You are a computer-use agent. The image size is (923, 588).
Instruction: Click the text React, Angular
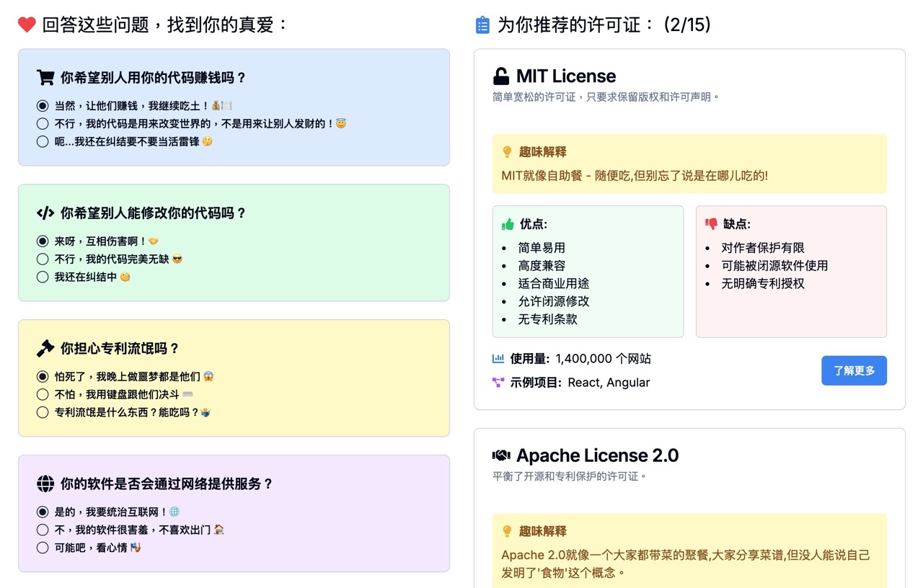pos(609,383)
